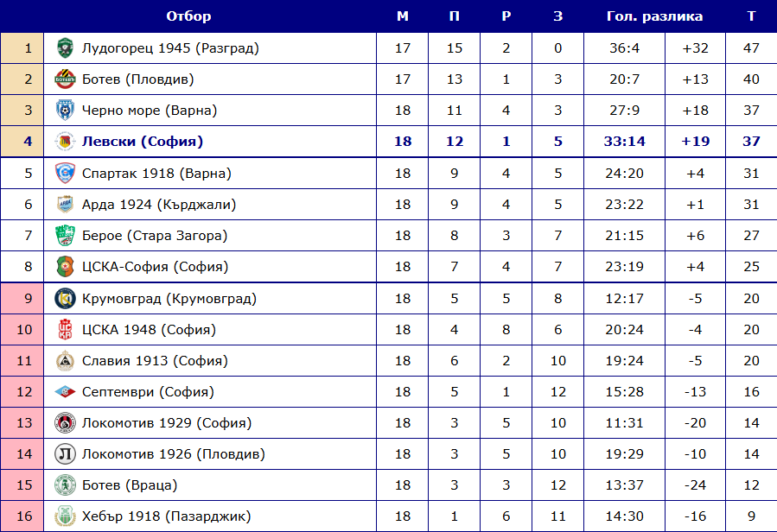Click the Levski Sofia club emblem

(65, 142)
